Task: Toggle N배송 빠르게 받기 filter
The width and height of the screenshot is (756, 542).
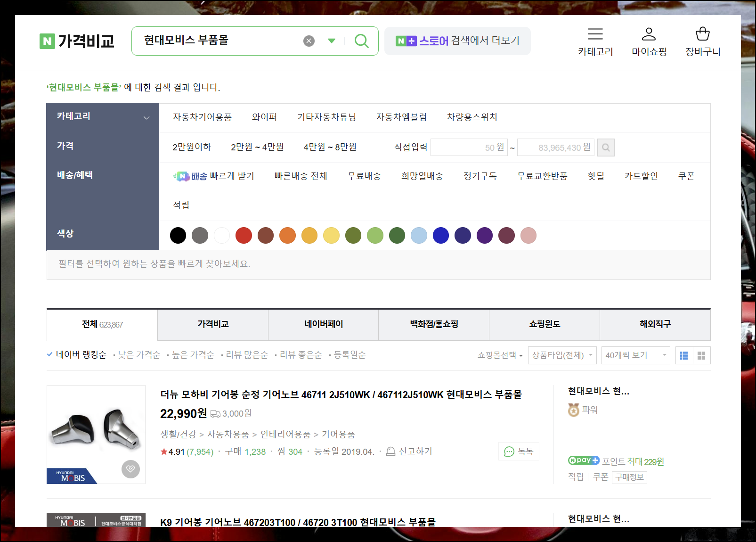Action: click(x=213, y=176)
